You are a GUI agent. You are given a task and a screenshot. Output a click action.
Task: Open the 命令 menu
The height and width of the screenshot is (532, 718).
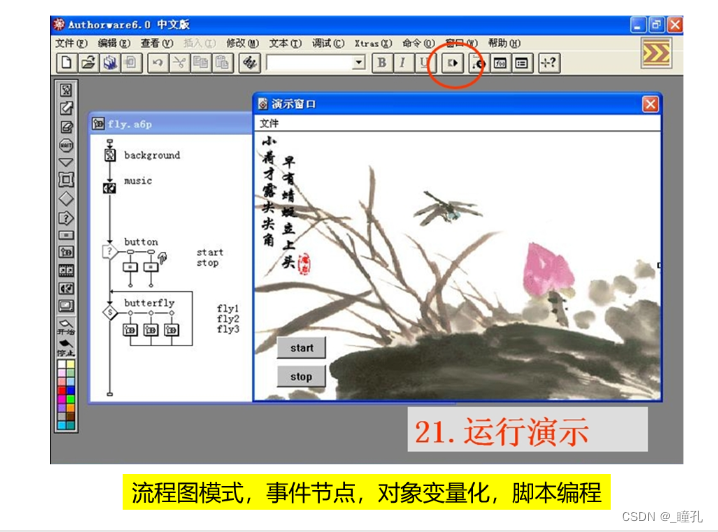[x=419, y=43]
